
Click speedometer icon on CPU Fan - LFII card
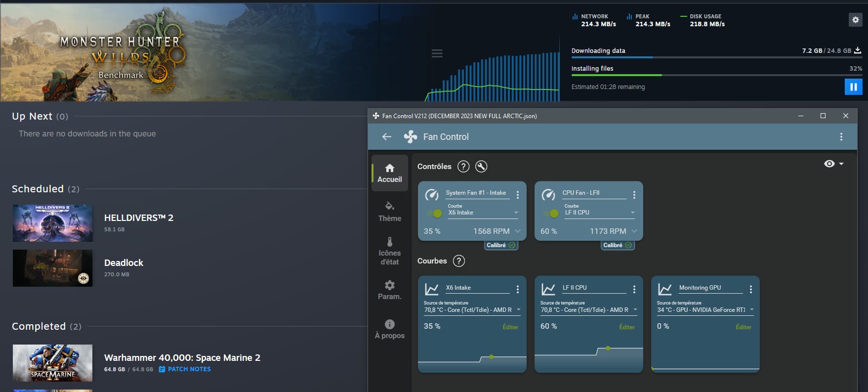pyautogui.click(x=548, y=195)
